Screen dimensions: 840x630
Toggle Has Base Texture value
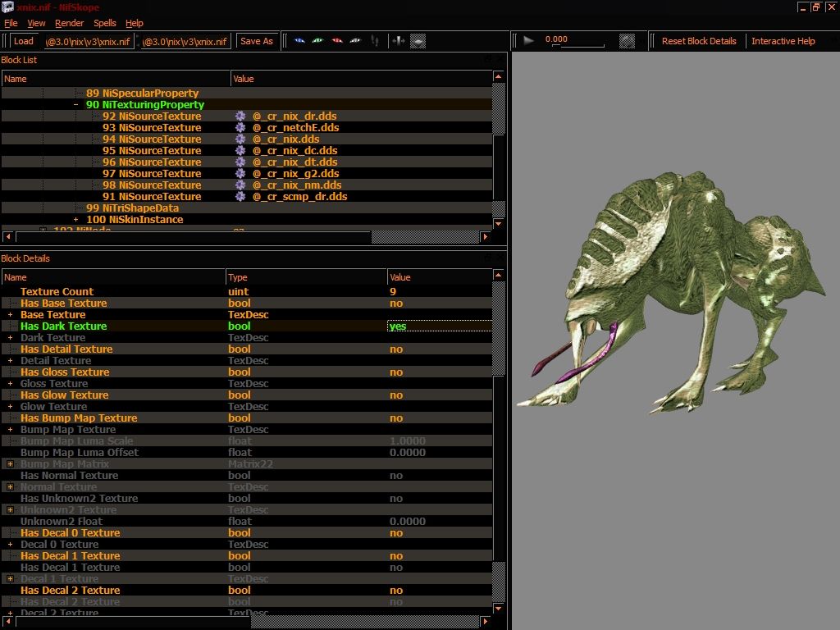point(396,304)
